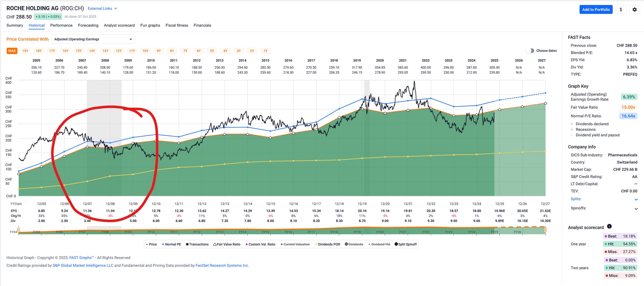Click the dollar currency icon button

(621, 10)
